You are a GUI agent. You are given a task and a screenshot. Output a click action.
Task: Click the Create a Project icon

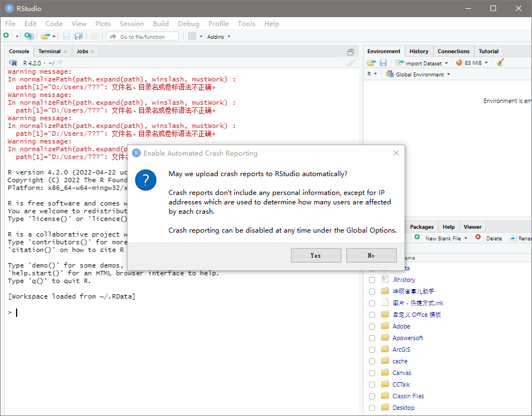(x=29, y=36)
